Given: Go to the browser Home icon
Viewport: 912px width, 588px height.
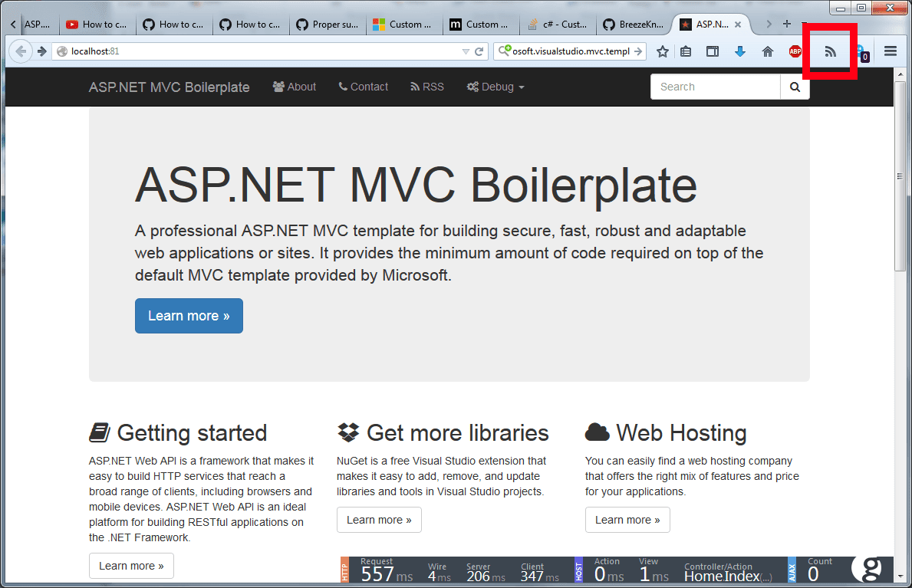Looking at the screenshot, I should [x=767, y=52].
